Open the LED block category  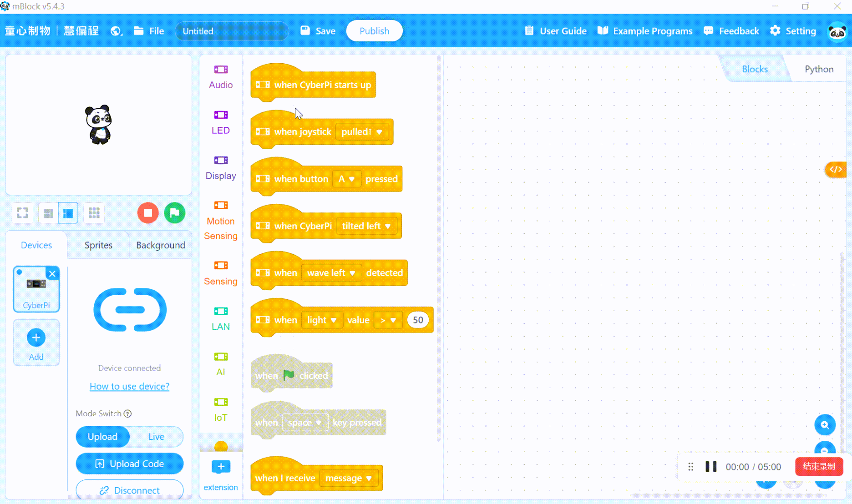pos(221,122)
